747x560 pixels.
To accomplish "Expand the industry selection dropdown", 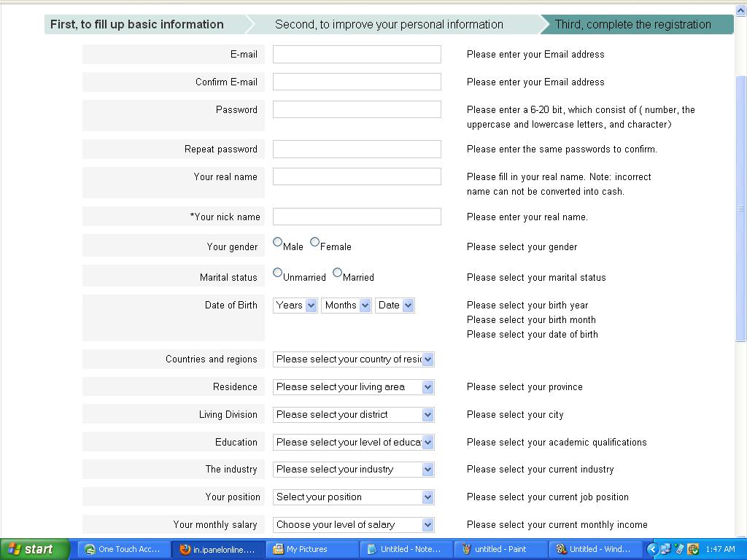I will click(x=354, y=470).
